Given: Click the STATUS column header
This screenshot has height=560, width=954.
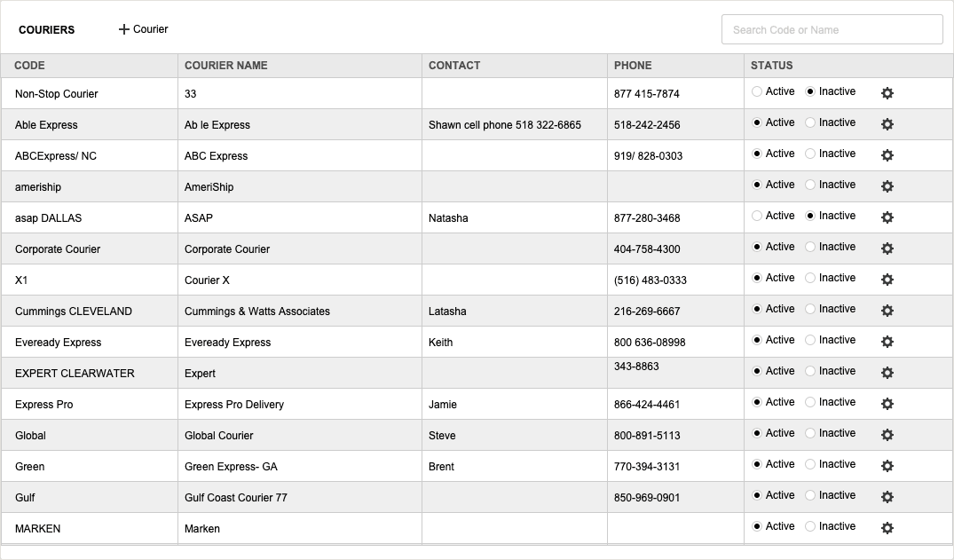Looking at the screenshot, I should tap(771, 66).
